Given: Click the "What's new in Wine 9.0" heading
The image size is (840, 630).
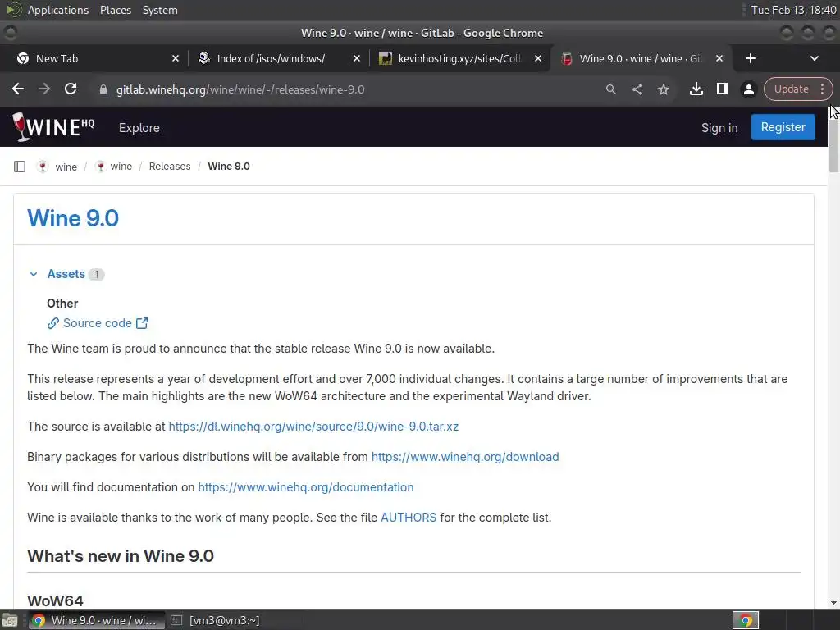Looking at the screenshot, I should tap(121, 555).
